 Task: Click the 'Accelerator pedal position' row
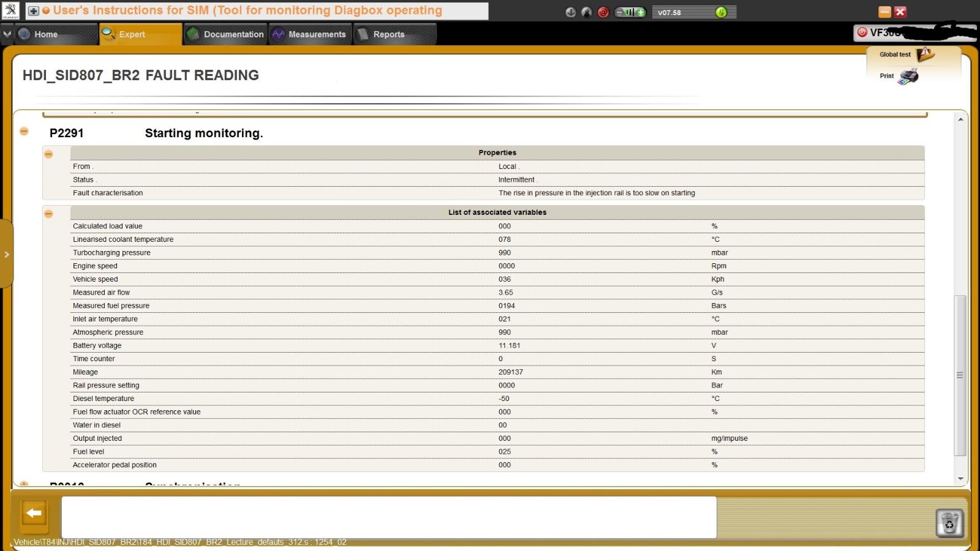click(x=497, y=465)
